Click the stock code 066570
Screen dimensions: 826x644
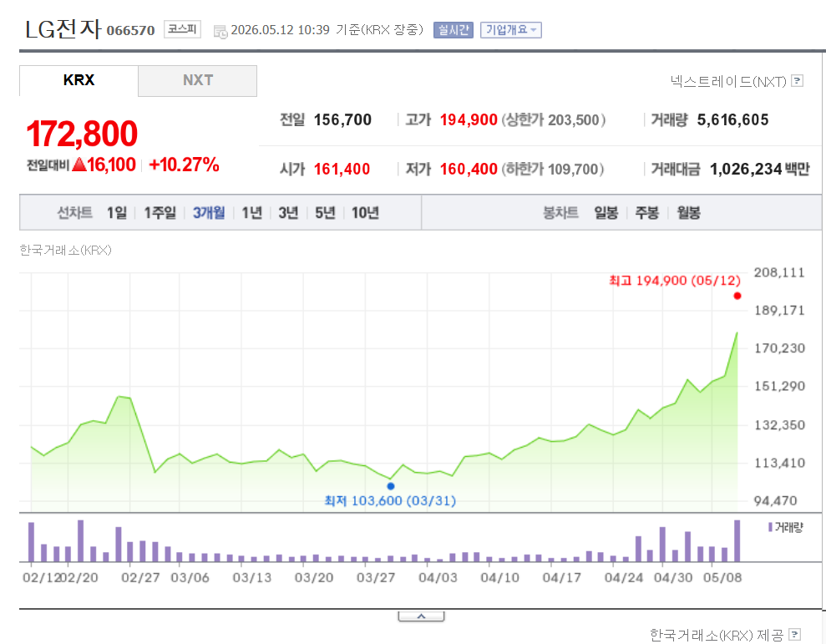click(x=130, y=31)
